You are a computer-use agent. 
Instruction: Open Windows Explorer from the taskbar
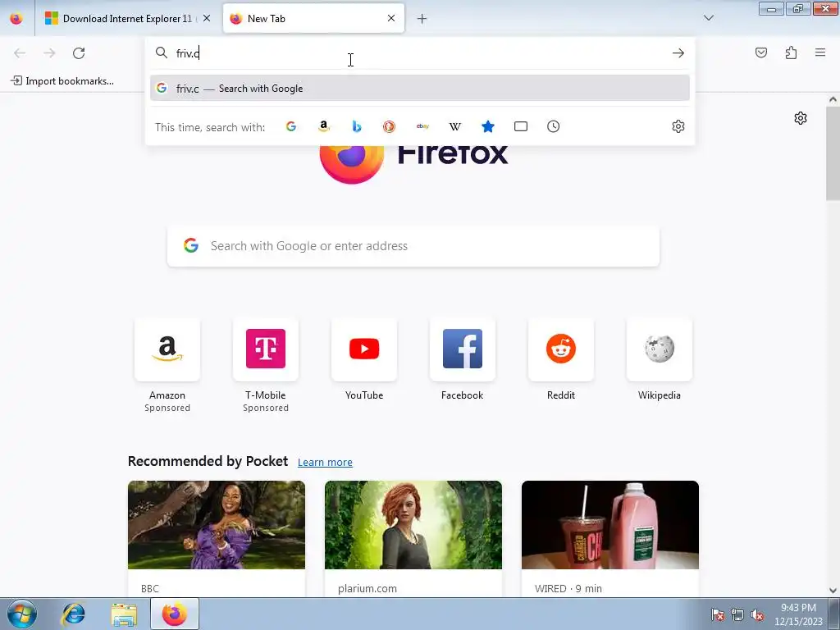tap(125, 614)
